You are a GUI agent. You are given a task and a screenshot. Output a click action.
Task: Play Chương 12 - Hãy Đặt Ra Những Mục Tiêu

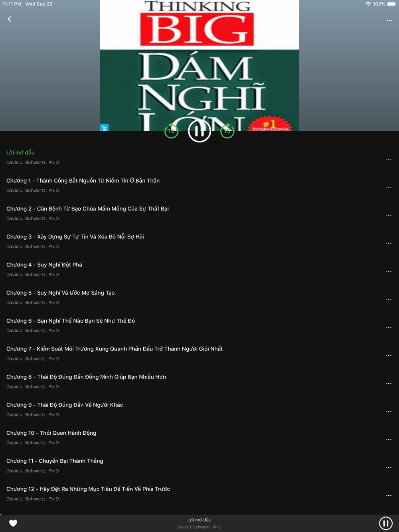[x=88, y=489]
